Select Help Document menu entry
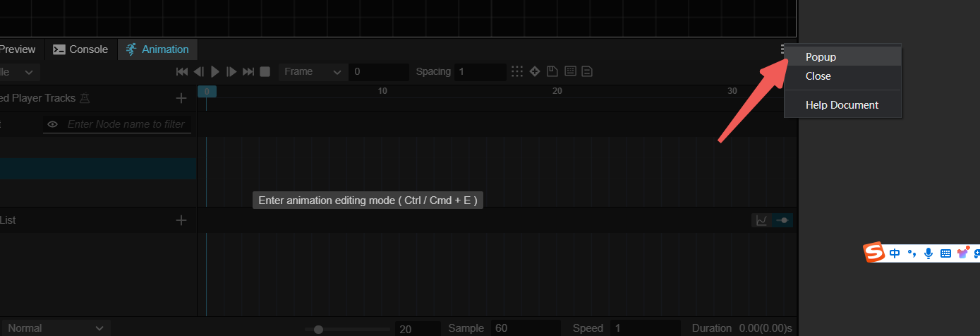980x336 pixels. pos(842,105)
